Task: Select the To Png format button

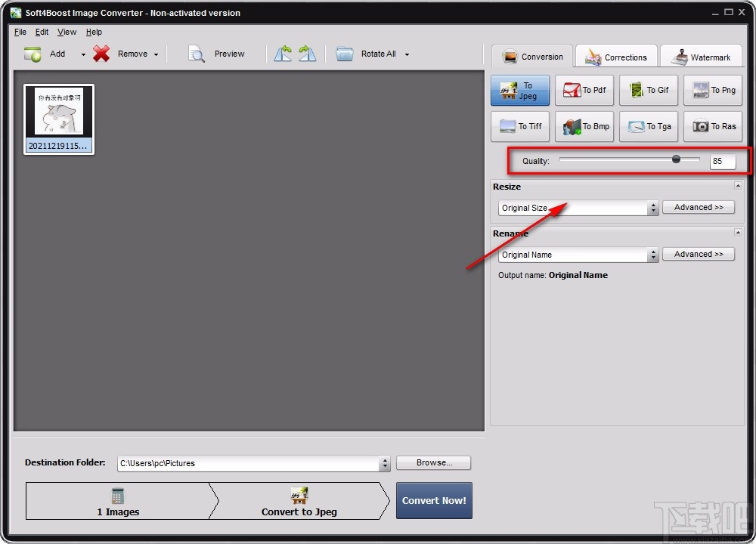Action: tap(713, 90)
